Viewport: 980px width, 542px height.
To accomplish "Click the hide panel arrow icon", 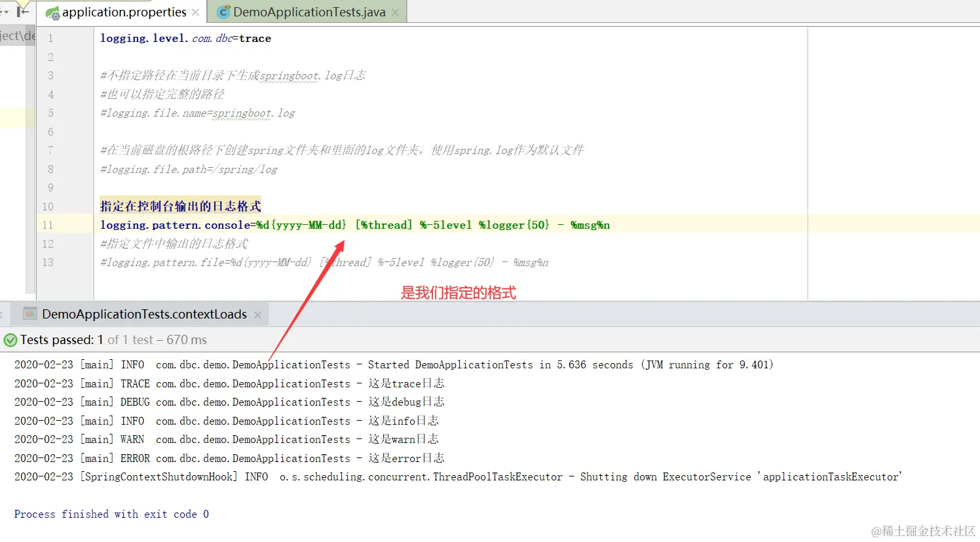I will pos(23,11).
